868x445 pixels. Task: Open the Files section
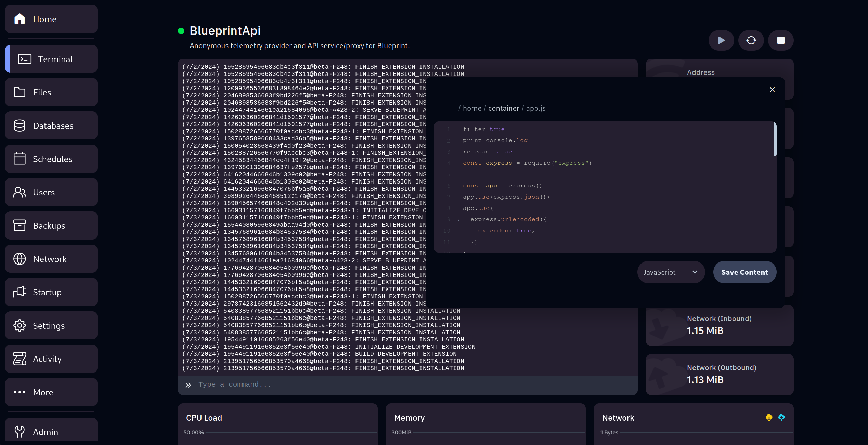tap(52, 92)
